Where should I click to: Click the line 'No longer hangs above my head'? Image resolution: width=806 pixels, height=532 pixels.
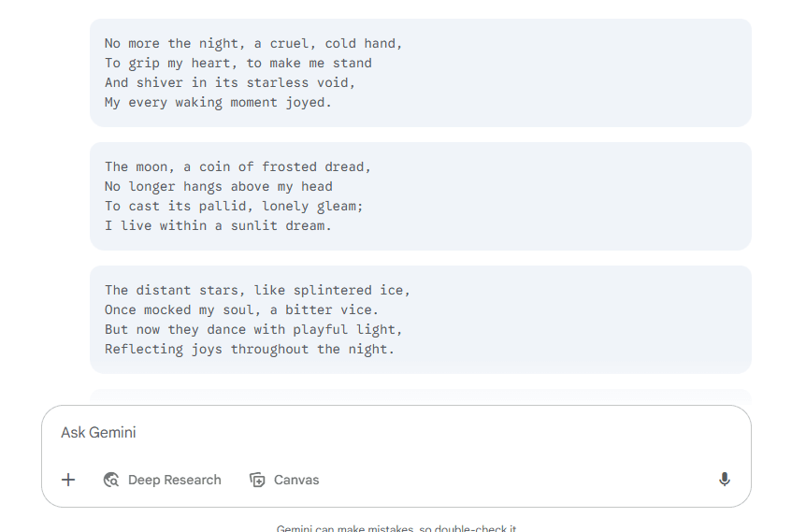(219, 187)
